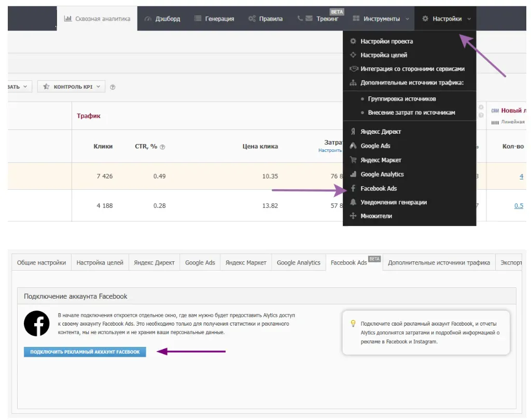This screenshot has width=531, height=420.
Task: Expand the Инструменты menu
Action: (x=381, y=19)
